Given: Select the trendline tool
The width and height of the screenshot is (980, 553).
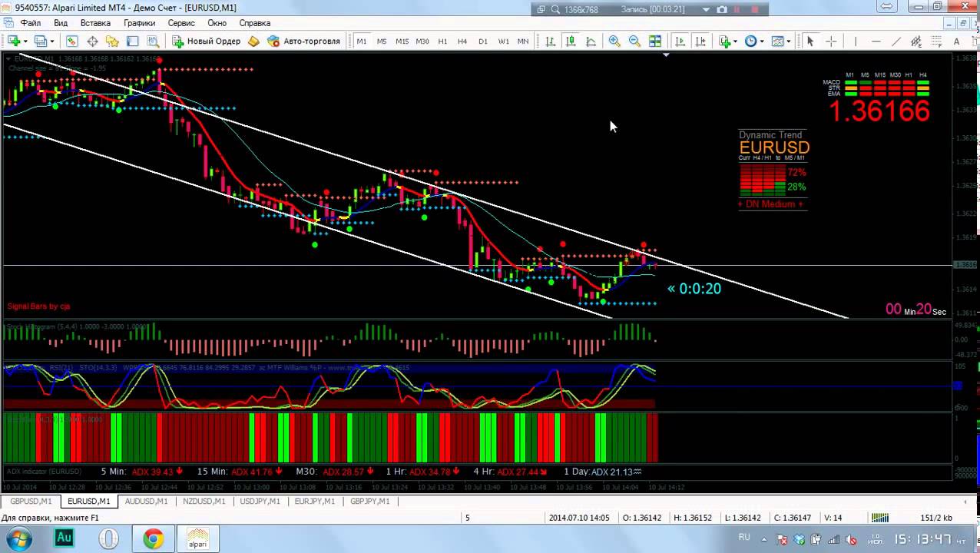Looking at the screenshot, I should coord(896,41).
